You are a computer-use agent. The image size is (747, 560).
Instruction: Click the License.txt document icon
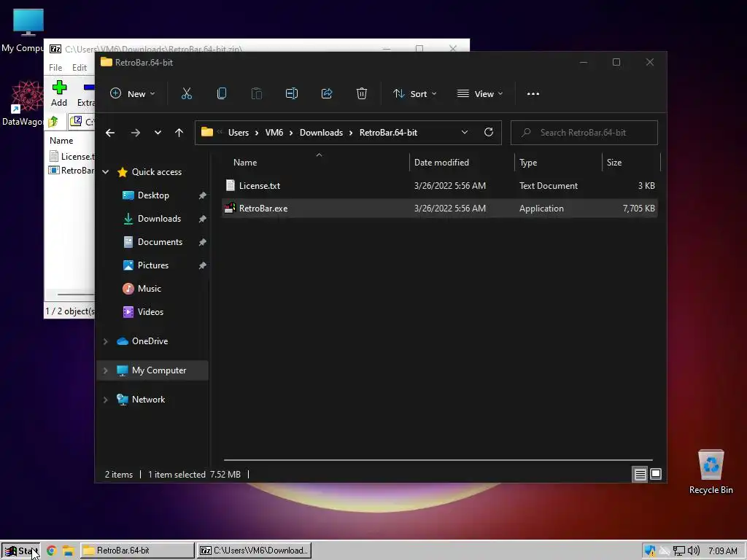pyautogui.click(x=230, y=185)
